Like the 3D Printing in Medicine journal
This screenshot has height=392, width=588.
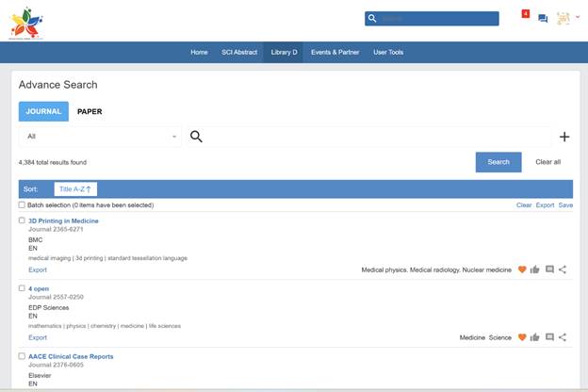(535, 269)
